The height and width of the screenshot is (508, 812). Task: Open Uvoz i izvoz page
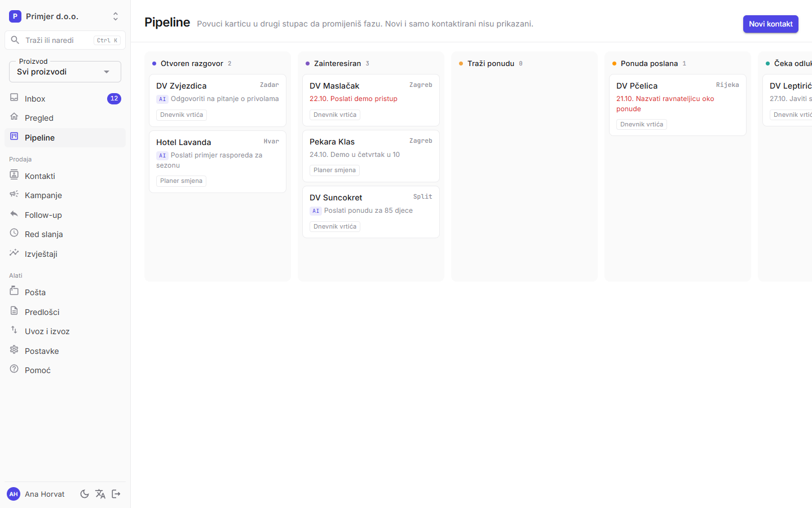tap(65, 331)
